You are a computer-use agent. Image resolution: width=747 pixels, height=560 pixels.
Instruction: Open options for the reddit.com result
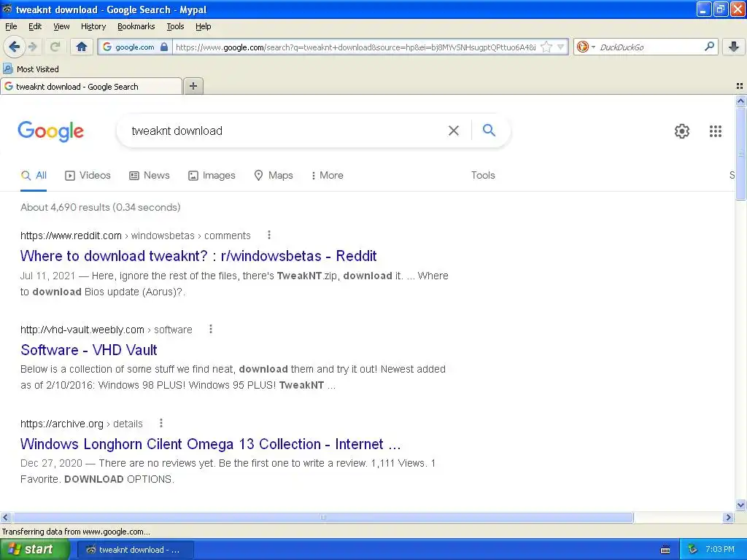pyautogui.click(x=269, y=235)
